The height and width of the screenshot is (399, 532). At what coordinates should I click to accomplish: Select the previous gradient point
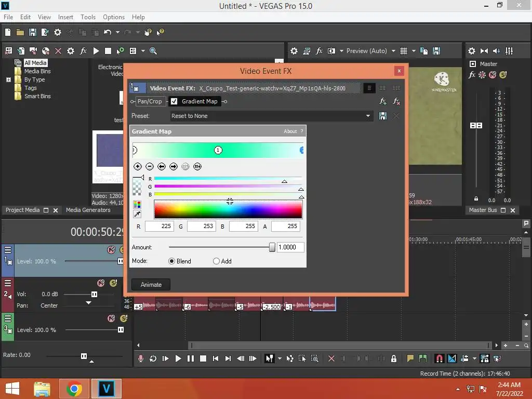click(x=162, y=167)
